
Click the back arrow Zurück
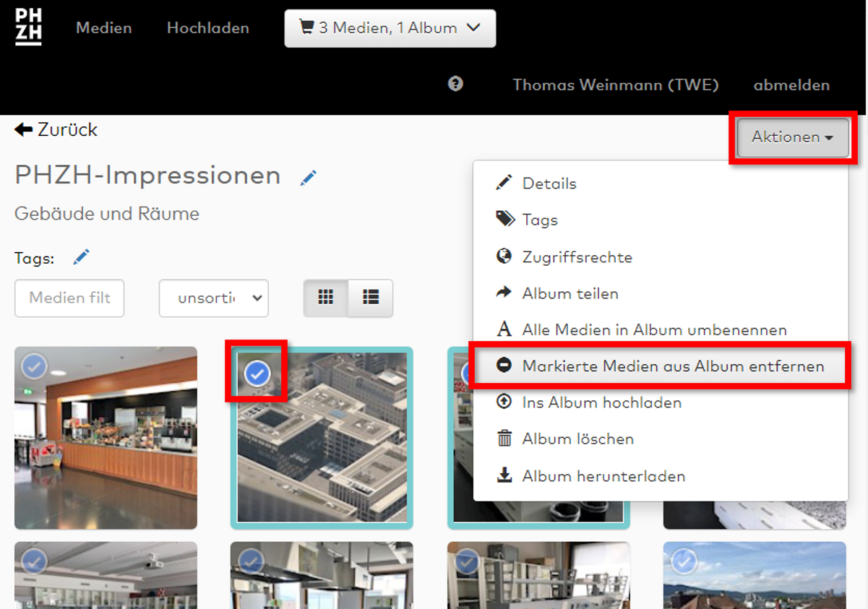click(x=56, y=130)
